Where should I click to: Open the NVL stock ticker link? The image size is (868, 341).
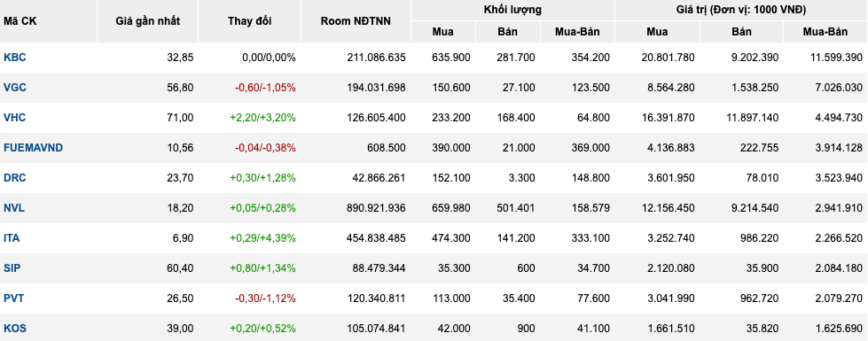[14, 208]
